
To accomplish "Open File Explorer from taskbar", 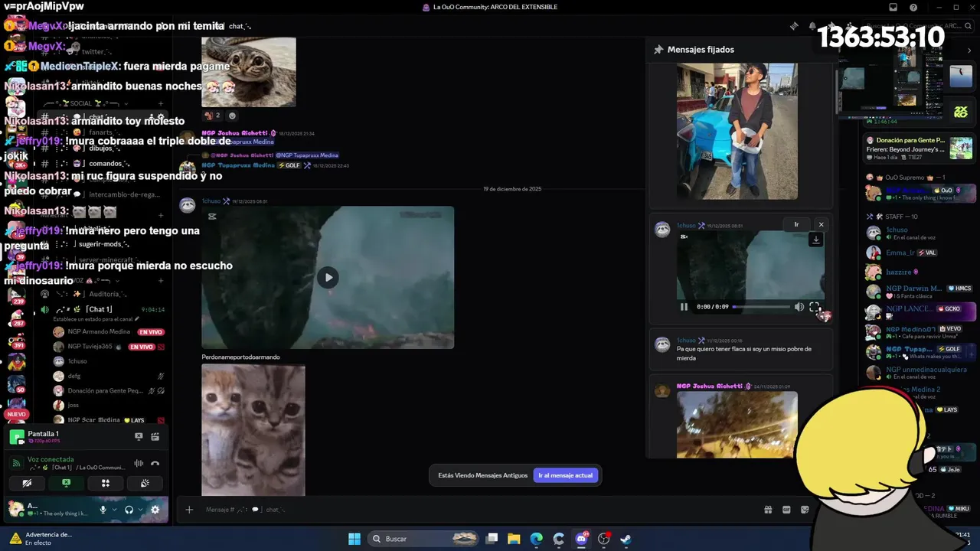I will pyautogui.click(x=514, y=539).
